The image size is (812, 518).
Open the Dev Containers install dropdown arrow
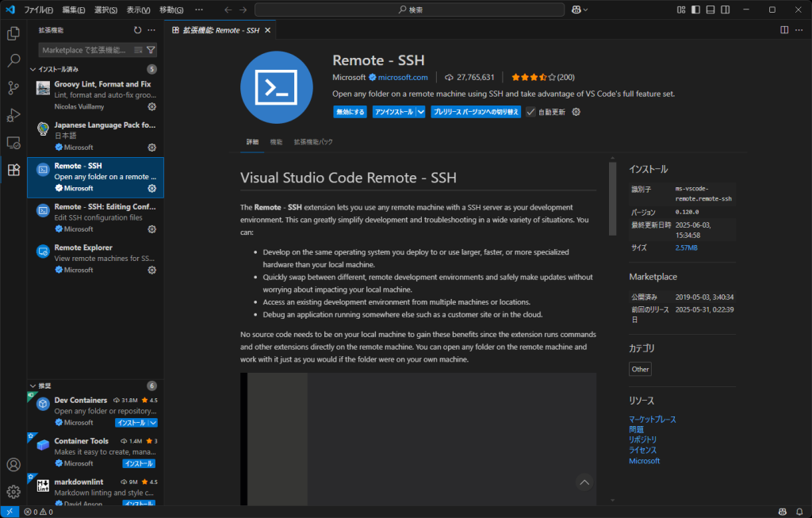153,423
